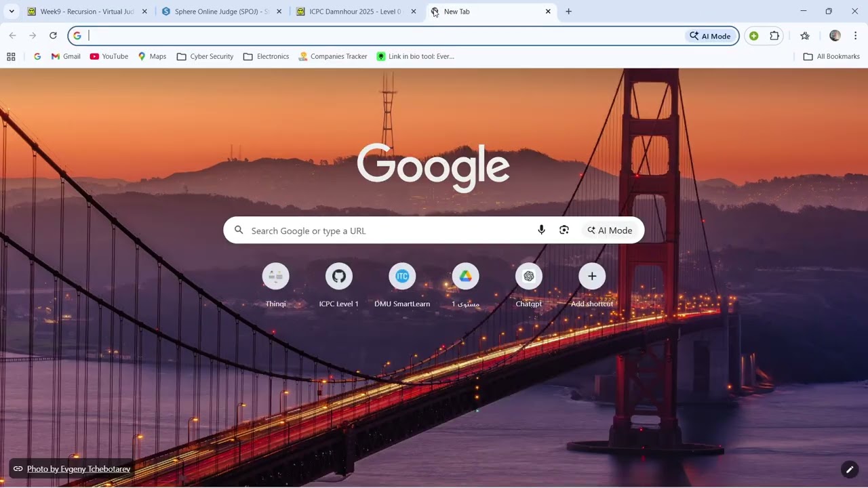Close the Sphere Online Judge tab

click(279, 12)
